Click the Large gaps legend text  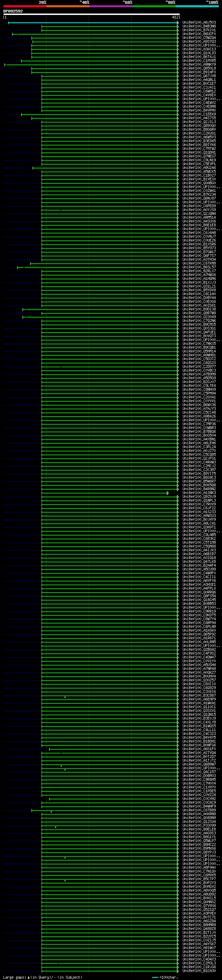click(x=15, y=977)
